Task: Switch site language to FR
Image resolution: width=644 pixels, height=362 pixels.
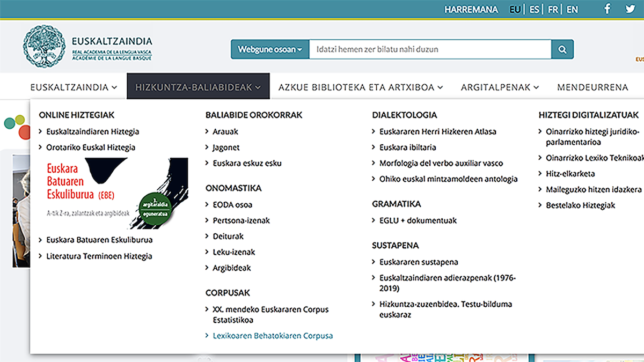Action: 553,10
